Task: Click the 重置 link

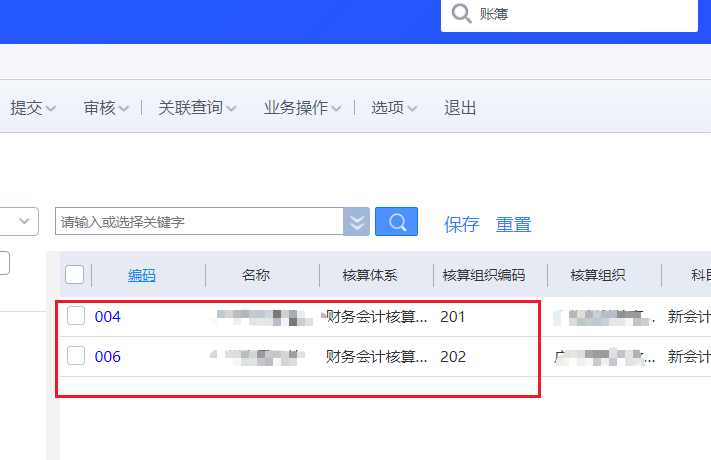Action: pos(513,225)
